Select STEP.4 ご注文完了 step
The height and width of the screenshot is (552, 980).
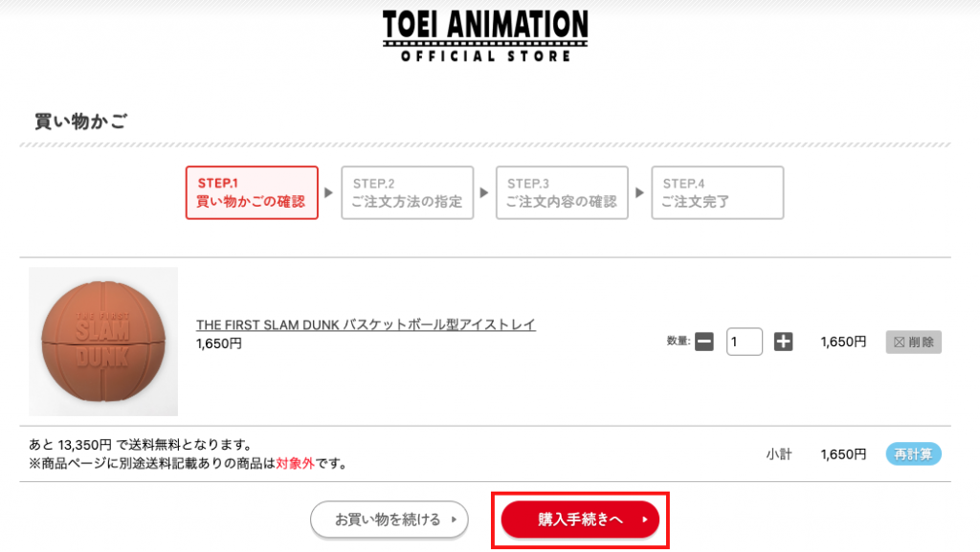[717, 192]
